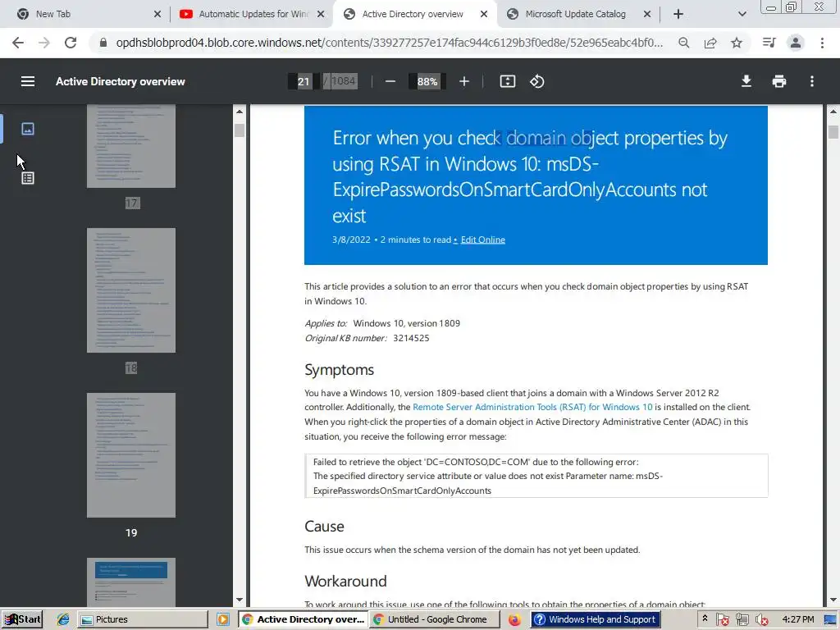Close the New Tab tab

tap(157, 15)
